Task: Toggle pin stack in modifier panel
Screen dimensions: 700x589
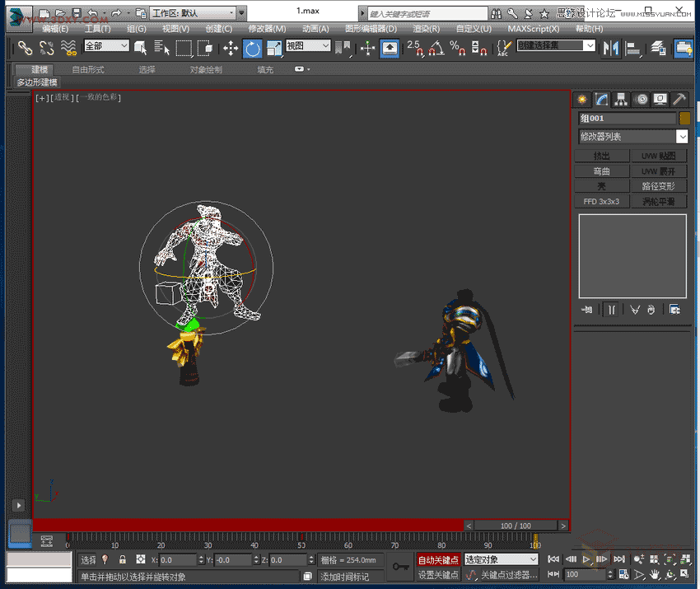Action: (587, 310)
